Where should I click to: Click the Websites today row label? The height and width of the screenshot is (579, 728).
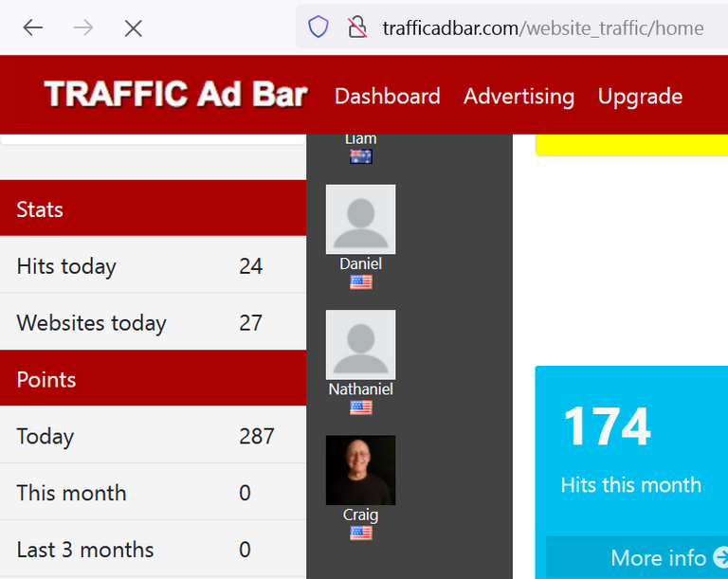pyautogui.click(x=91, y=323)
